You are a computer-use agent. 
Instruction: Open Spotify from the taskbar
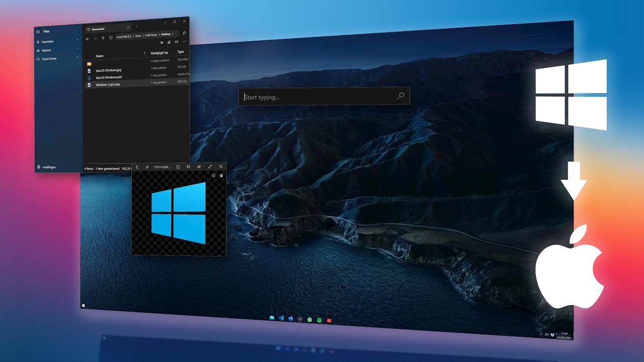pyautogui.click(x=319, y=320)
